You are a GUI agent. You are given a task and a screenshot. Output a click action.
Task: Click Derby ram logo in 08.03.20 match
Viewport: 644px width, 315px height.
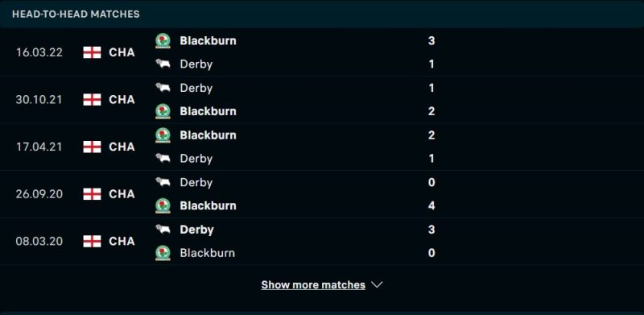(x=163, y=229)
